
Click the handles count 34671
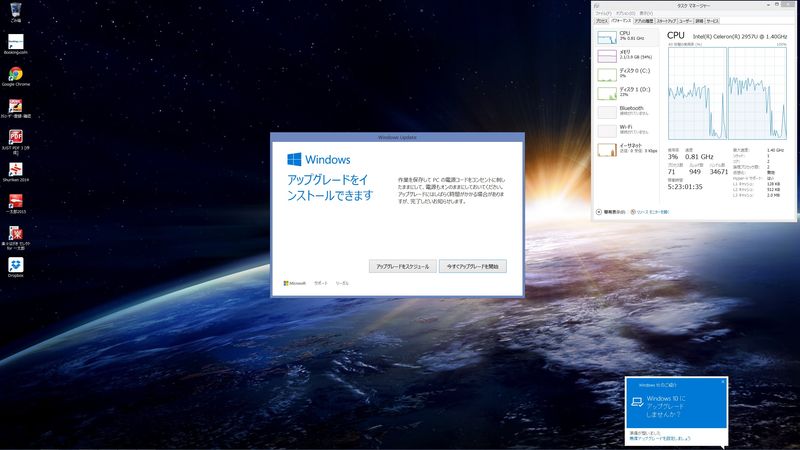[719, 172]
